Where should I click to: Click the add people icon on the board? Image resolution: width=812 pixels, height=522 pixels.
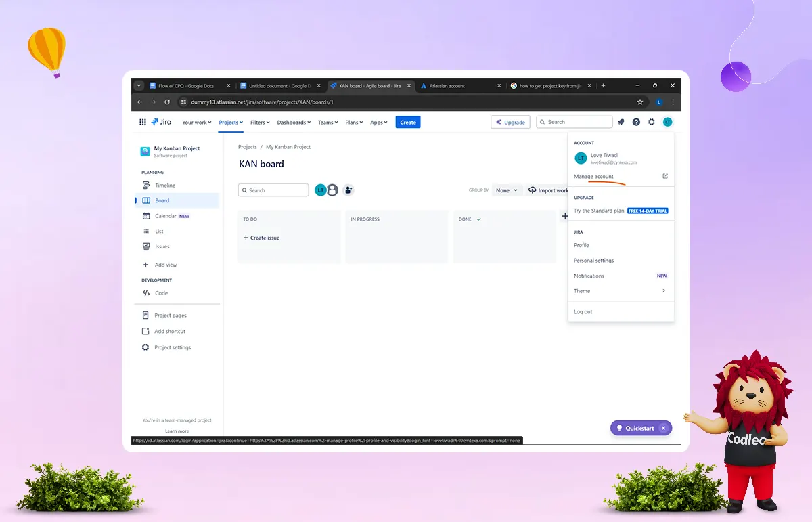[x=348, y=190]
